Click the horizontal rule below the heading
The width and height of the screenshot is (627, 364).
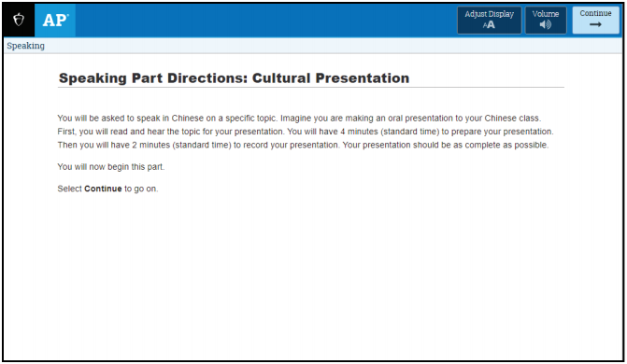pyautogui.click(x=311, y=87)
